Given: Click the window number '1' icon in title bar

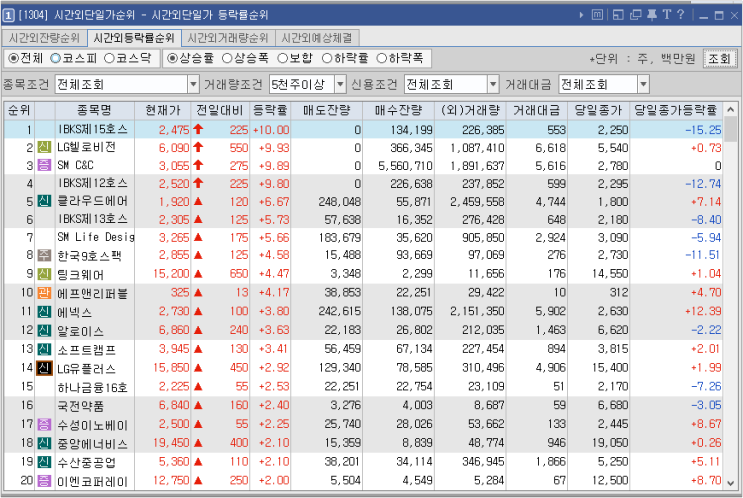Looking at the screenshot, I should pos(8,16).
